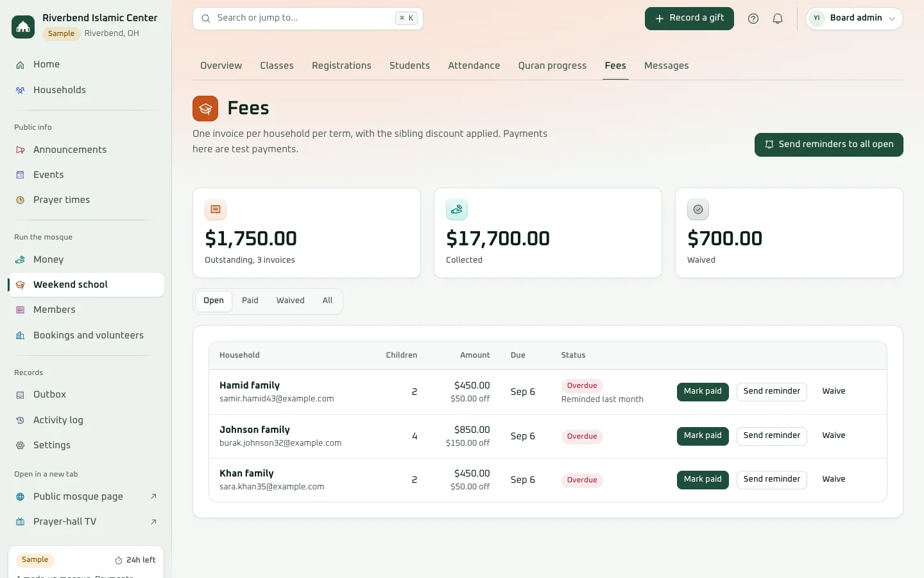
Task: Select Weekend school in the sidebar
Action: [x=86, y=285]
